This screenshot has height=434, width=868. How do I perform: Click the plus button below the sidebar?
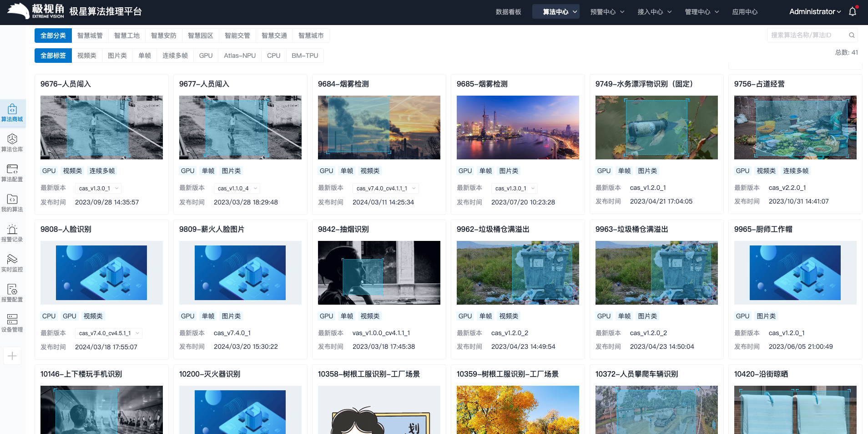(12, 356)
